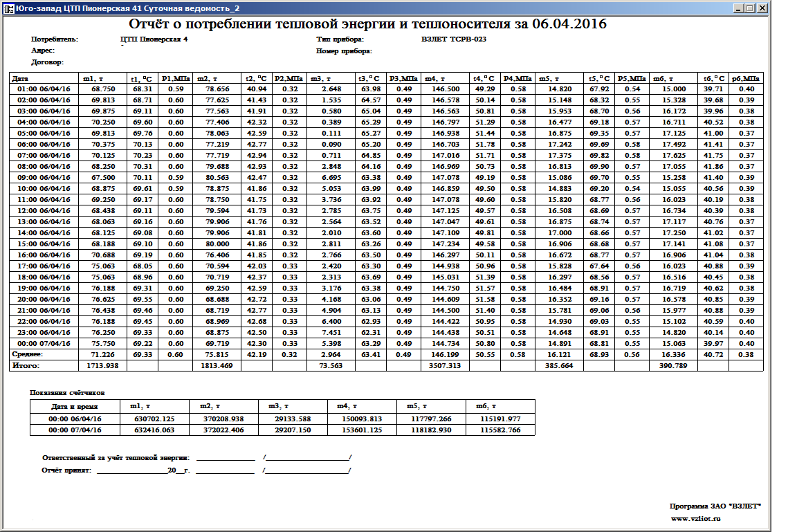Click the average m4 value 146.199
797x532 pixels.
click(446, 355)
